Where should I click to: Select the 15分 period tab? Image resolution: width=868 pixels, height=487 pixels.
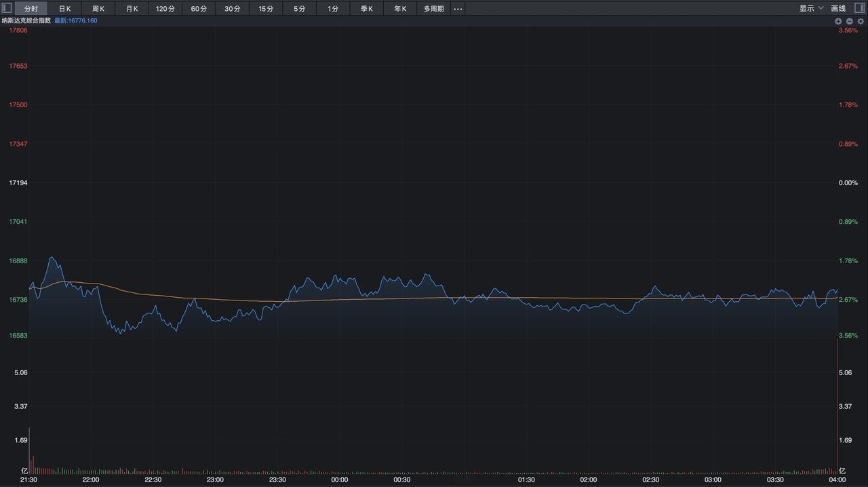click(266, 9)
